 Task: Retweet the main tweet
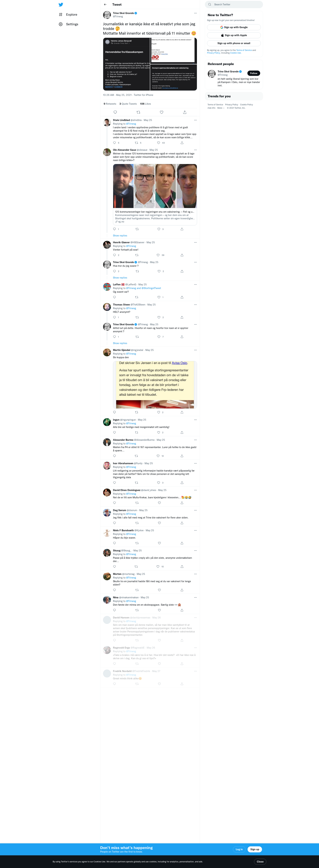(138, 112)
